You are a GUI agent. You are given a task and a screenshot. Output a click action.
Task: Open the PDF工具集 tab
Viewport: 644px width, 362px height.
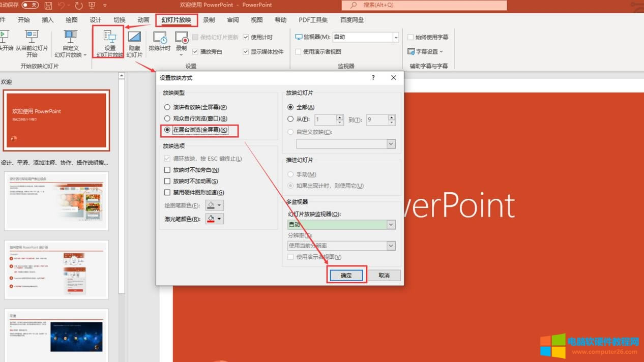pyautogui.click(x=313, y=20)
